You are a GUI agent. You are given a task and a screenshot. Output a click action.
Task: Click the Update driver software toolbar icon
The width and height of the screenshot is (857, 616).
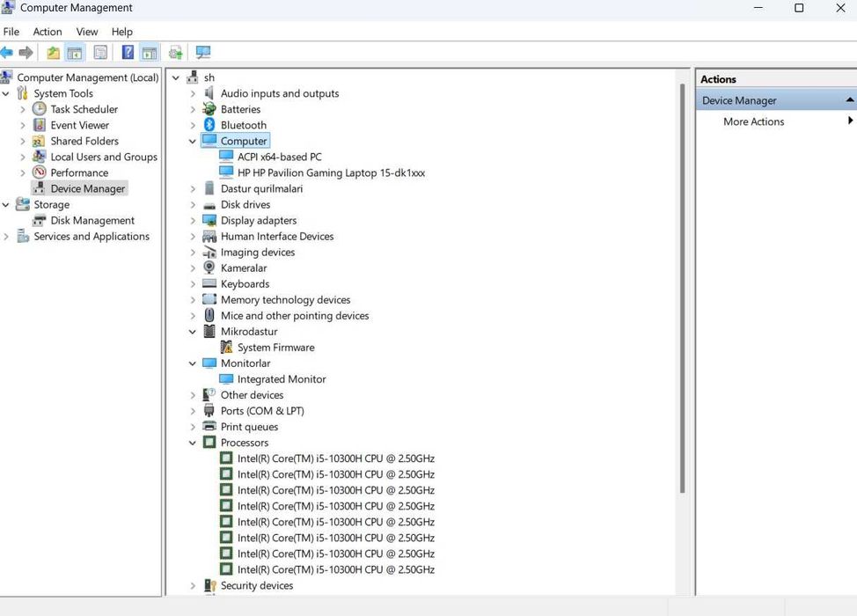coord(175,53)
